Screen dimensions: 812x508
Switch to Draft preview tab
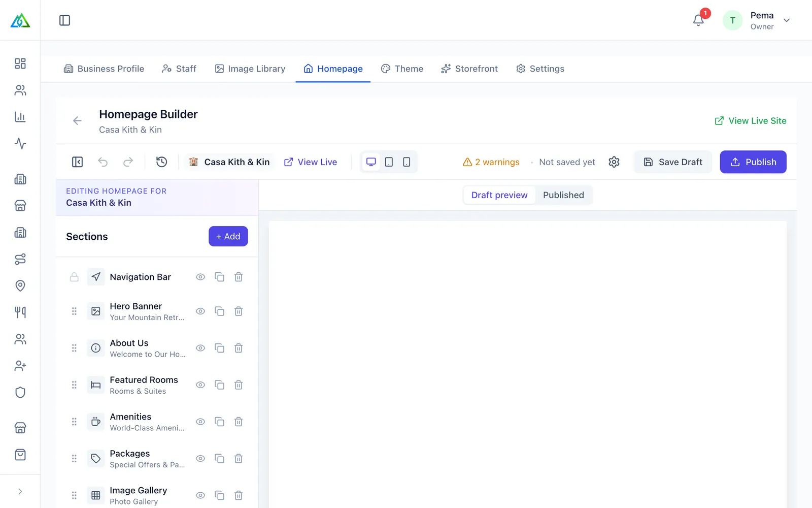point(499,195)
